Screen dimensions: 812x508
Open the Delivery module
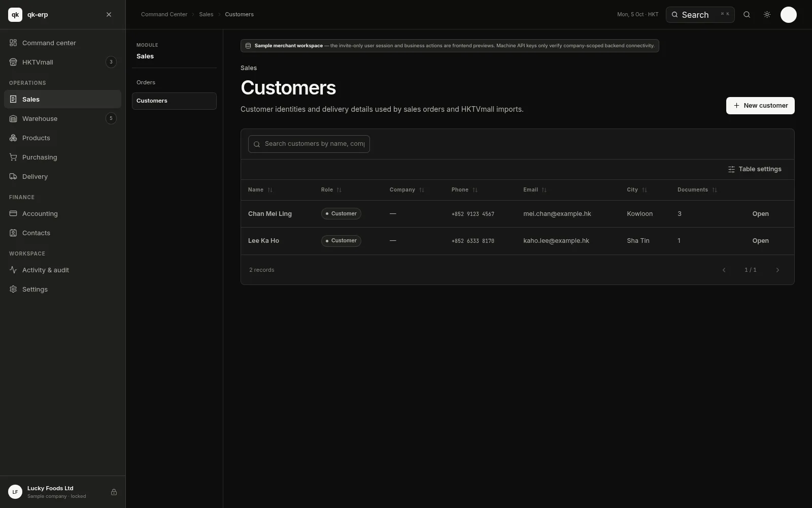[62, 176]
